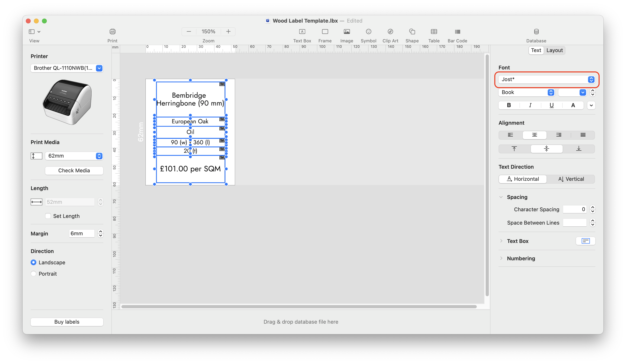Click the Symbol smiley icon
The width and height of the screenshot is (626, 364).
point(368,31)
